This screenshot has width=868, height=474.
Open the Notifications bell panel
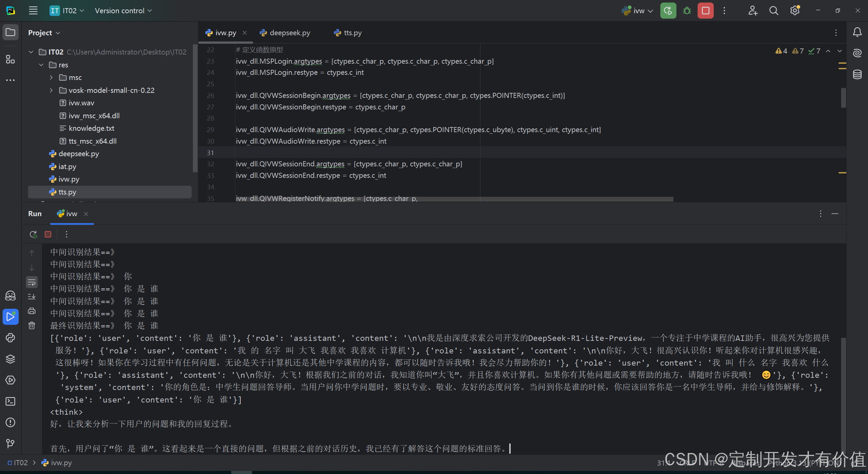pyautogui.click(x=857, y=33)
